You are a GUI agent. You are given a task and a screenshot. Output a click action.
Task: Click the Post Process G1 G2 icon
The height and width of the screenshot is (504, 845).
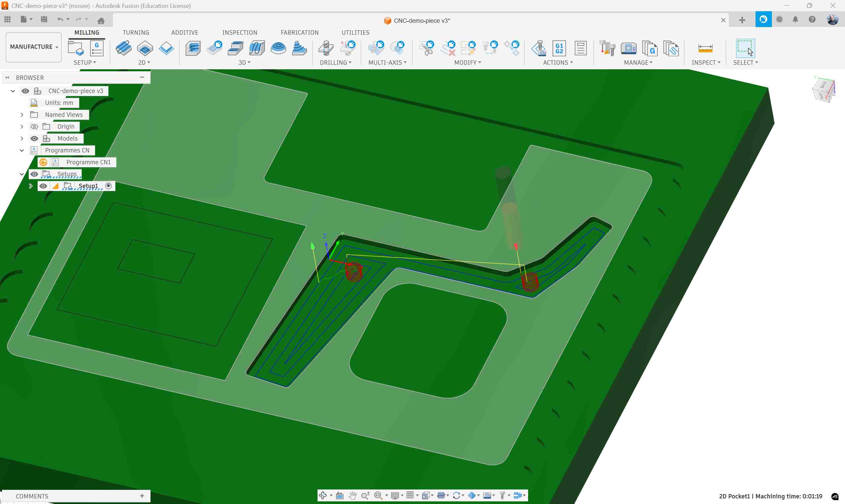pyautogui.click(x=559, y=48)
